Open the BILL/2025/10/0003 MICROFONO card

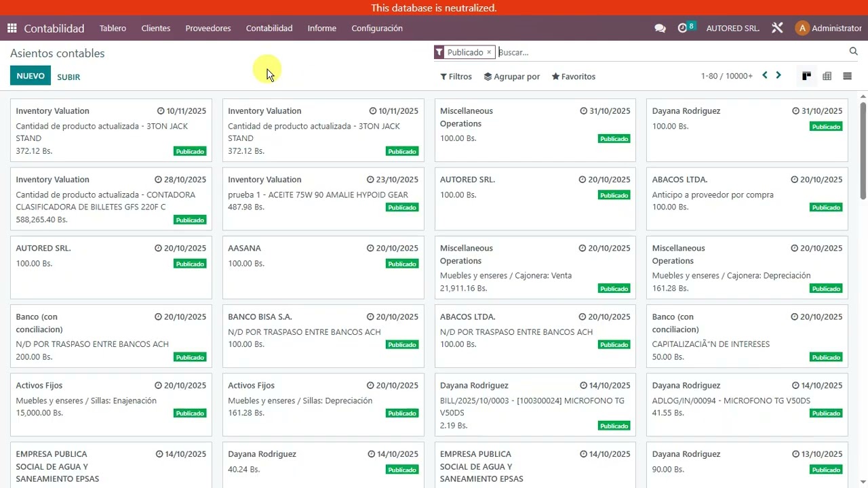coord(535,404)
